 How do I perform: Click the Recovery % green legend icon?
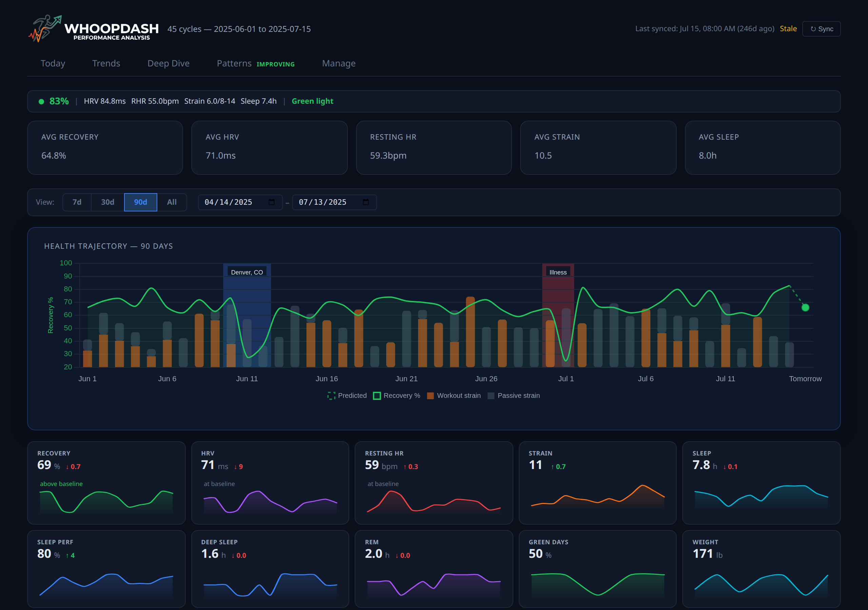click(x=377, y=395)
